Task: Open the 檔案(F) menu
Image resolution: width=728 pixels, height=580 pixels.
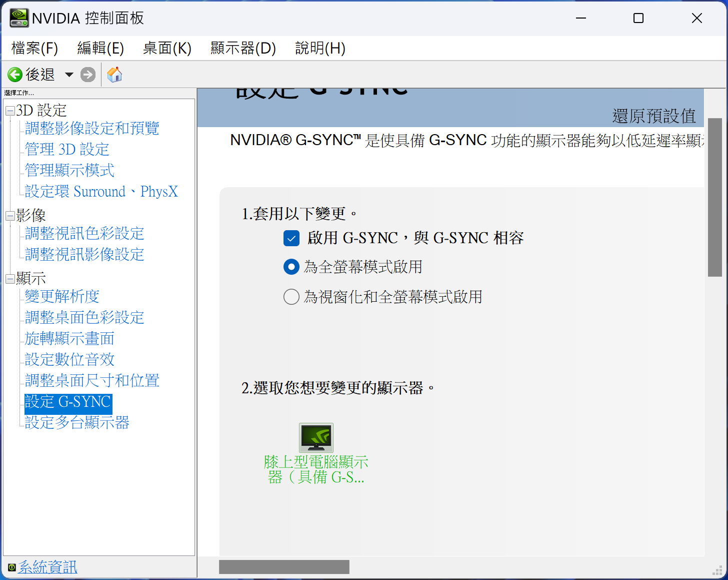Action: point(34,48)
